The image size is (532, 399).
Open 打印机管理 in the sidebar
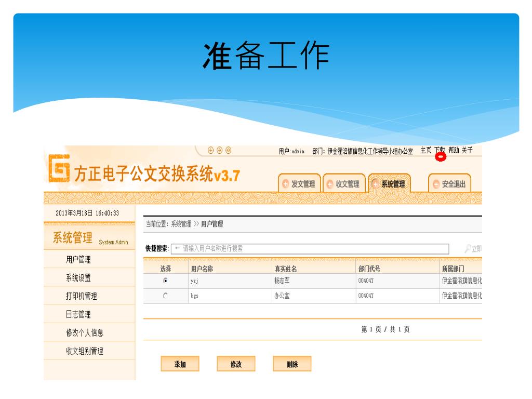(82, 296)
